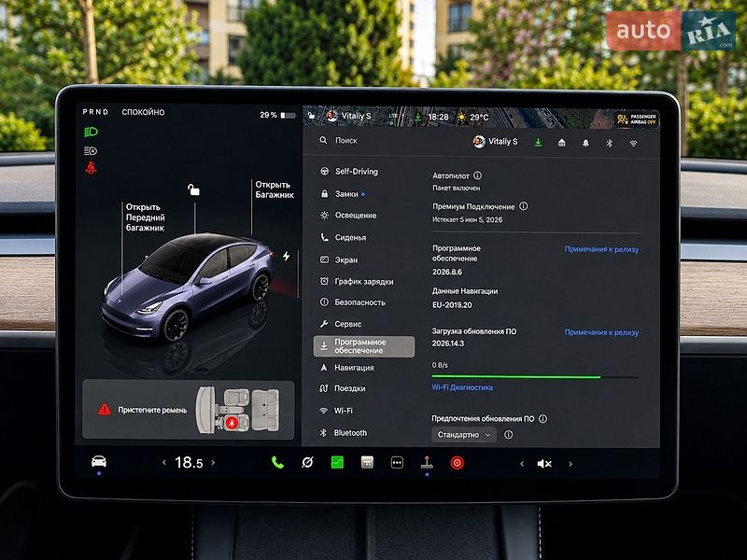Tap the Bluetooth icon in settings header
Screen dimensions: 747x560
[610, 143]
